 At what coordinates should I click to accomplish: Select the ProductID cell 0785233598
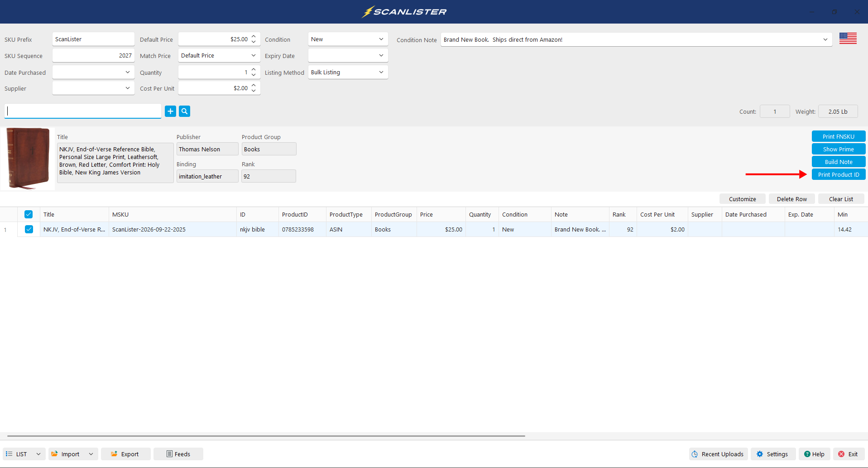pyautogui.click(x=302, y=229)
